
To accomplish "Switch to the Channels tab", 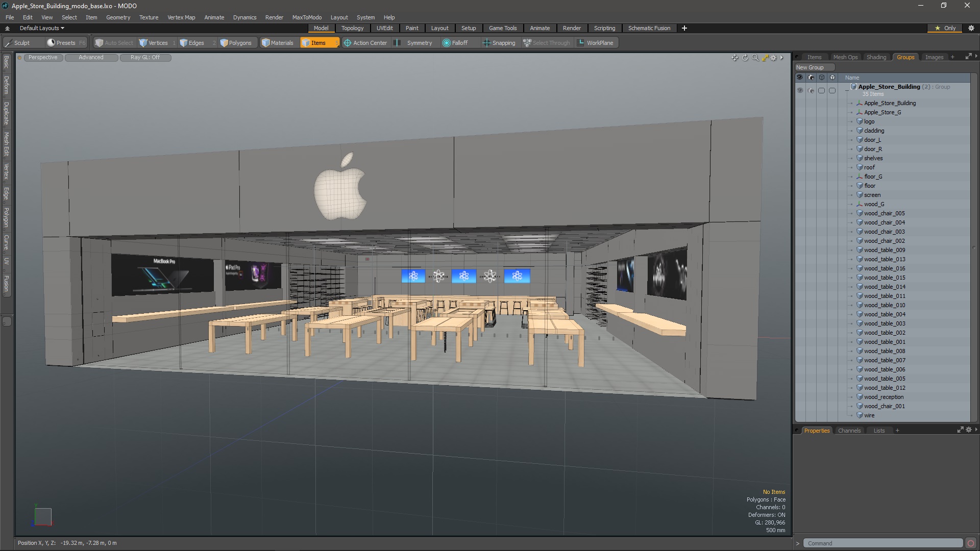I will [849, 431].
